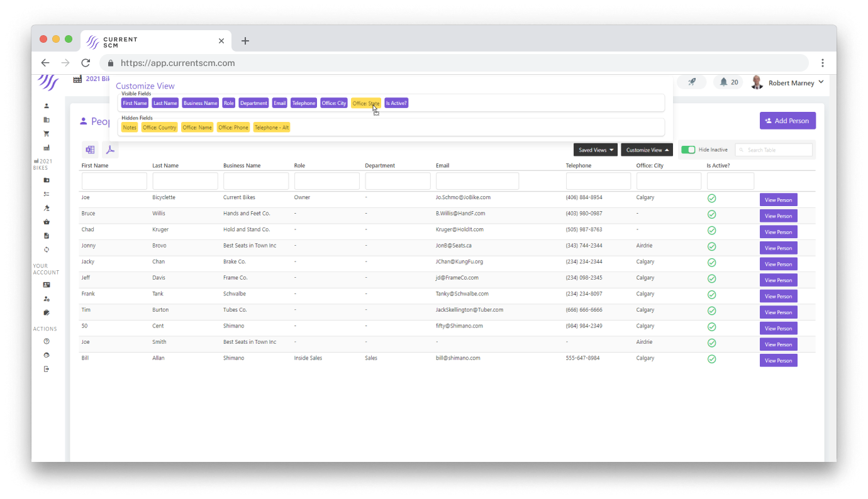Click the Hold and Stand Co. cell
The image size is (868, 499).
(247, 229)
